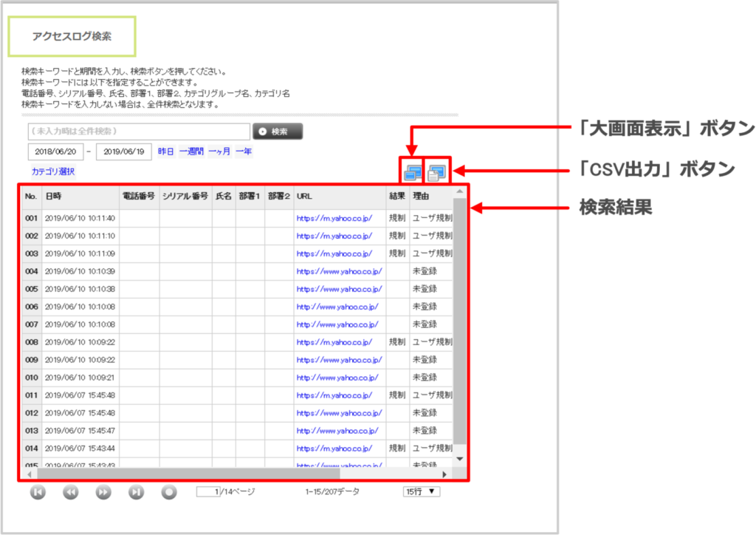Click the horizontal scrollbar right arrow

click(444, 474)
